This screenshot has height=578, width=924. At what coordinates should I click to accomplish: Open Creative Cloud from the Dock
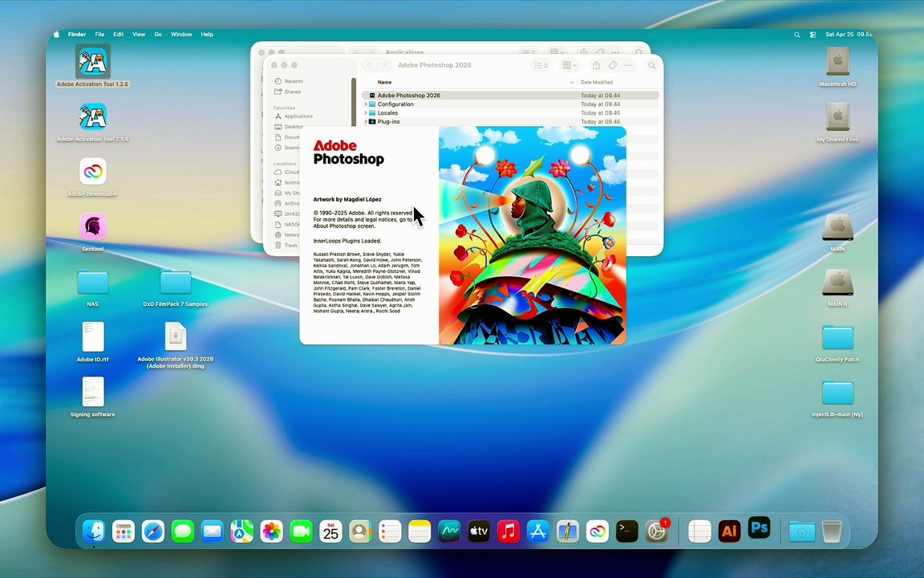(x=597, y=531)
